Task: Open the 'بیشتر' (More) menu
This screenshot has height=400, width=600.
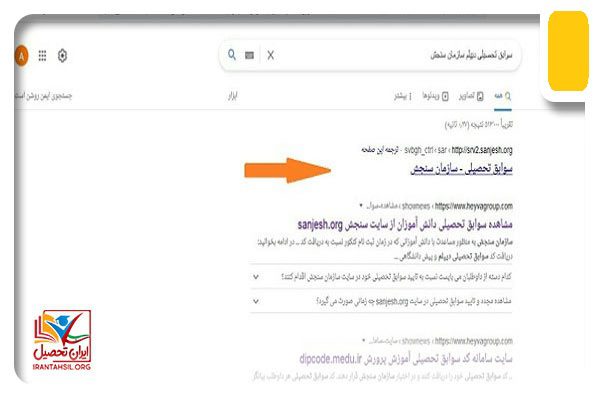Action: click(x=403, y=96)
